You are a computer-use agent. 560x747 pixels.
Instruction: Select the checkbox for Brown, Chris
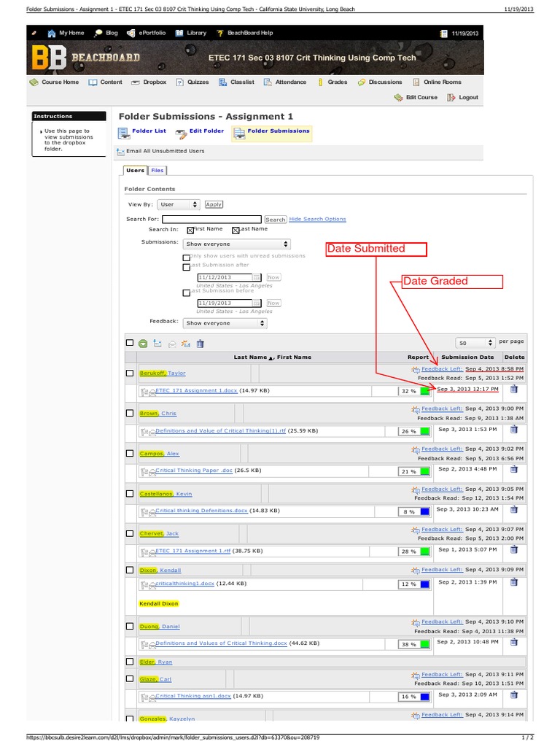coord(130,413)
